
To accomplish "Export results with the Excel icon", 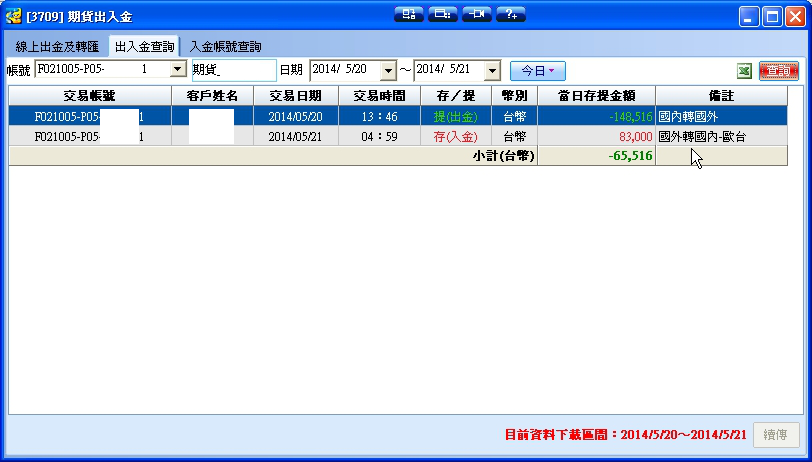I will click(744, 71).
